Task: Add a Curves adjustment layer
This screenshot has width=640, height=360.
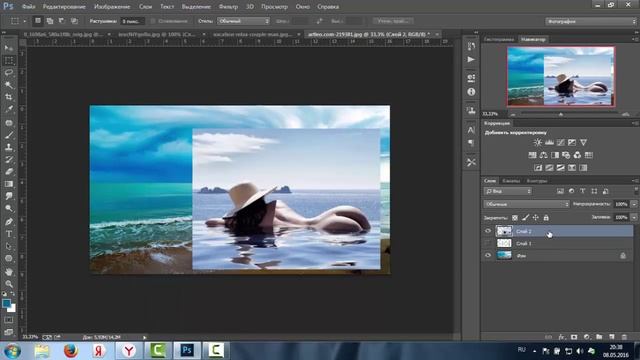Action: [x=560, y=142]
